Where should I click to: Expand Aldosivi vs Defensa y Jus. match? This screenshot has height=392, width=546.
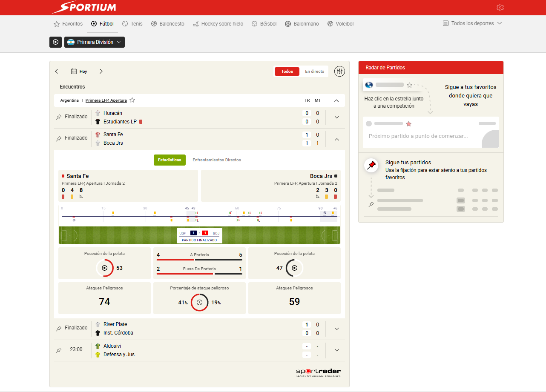pos(337,350)
